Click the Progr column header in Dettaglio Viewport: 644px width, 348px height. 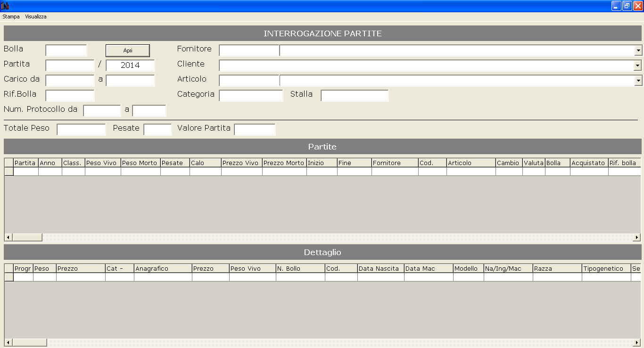23,268
